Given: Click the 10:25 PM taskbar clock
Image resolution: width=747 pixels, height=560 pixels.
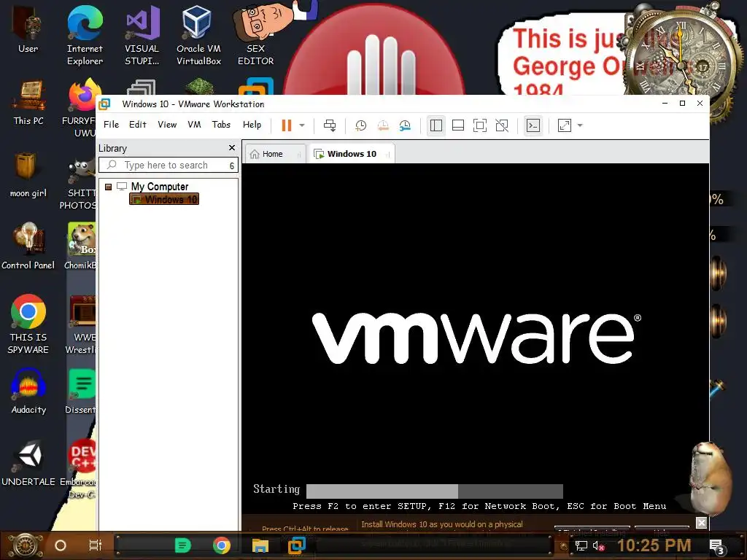Looking at the screenshot, I should pos(654,545).
